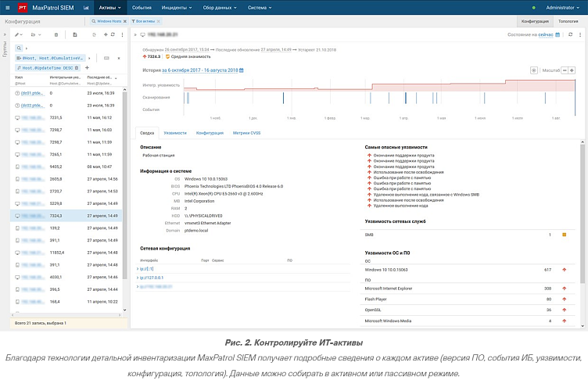Select the row with value 168,4
This screenshot has width=588, height=391.
pyautogui.click(x=66, y=302)
